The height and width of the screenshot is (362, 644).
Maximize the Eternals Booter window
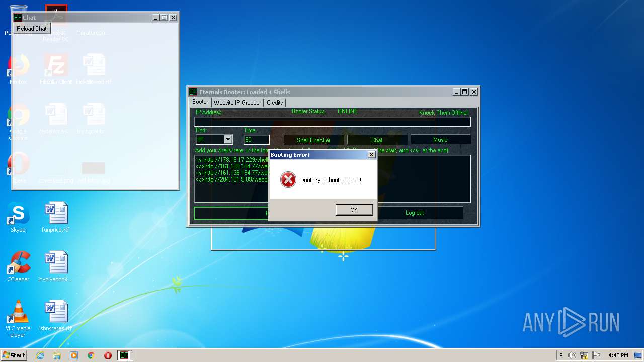[465, 92]
